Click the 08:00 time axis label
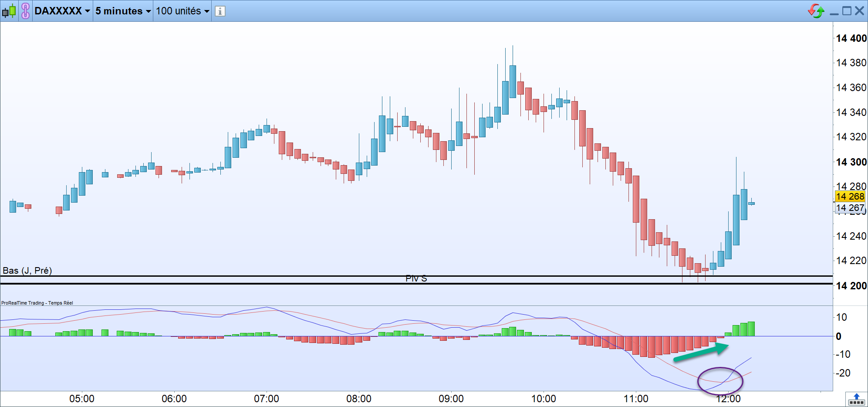The image size is (868, 407). click(x=359, y=399)
